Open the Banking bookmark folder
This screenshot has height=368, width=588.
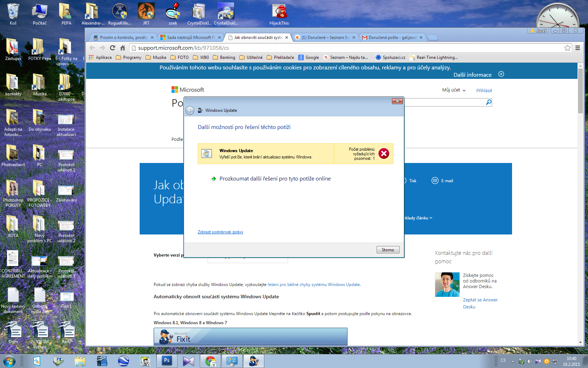click(x=224, y=57)
